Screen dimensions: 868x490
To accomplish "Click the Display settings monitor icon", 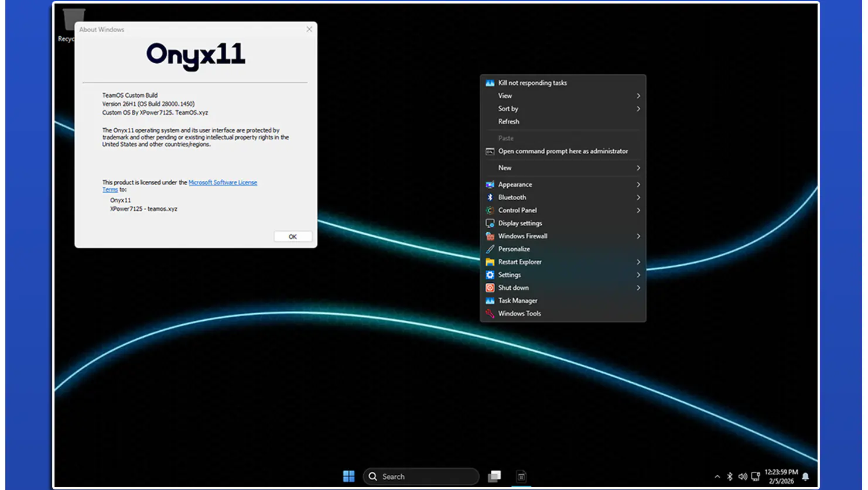I will [x=490, y=223].
